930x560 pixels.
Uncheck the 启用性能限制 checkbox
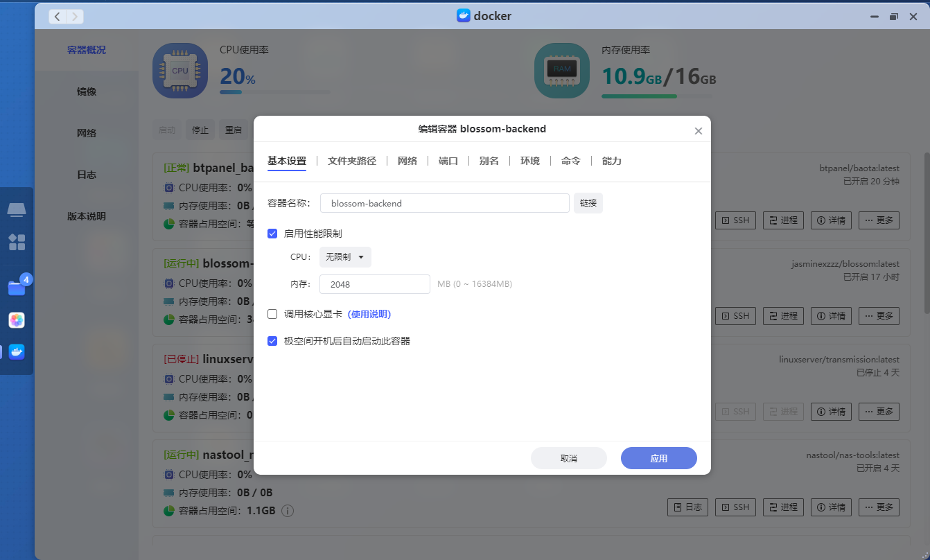(x=273, y=234)
